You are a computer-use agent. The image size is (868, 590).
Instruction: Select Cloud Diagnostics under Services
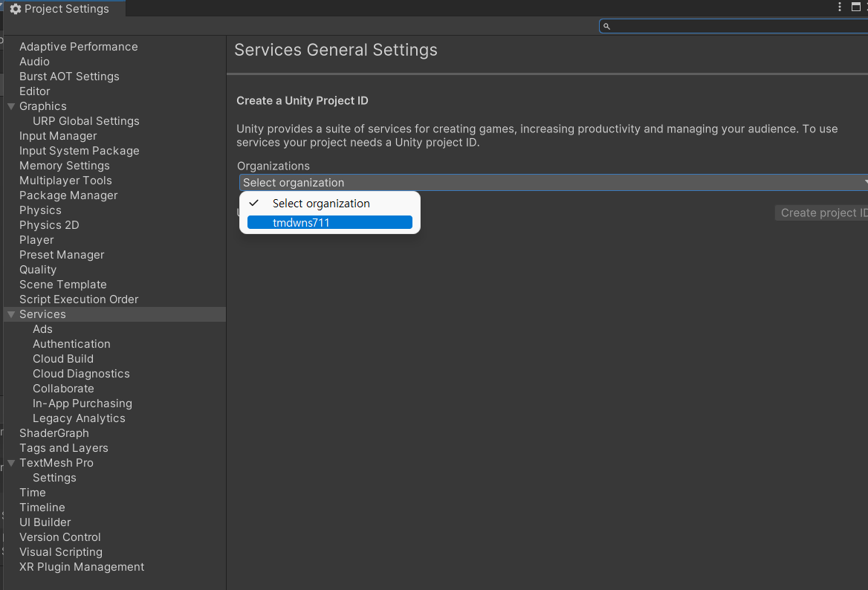click(81, 374)
